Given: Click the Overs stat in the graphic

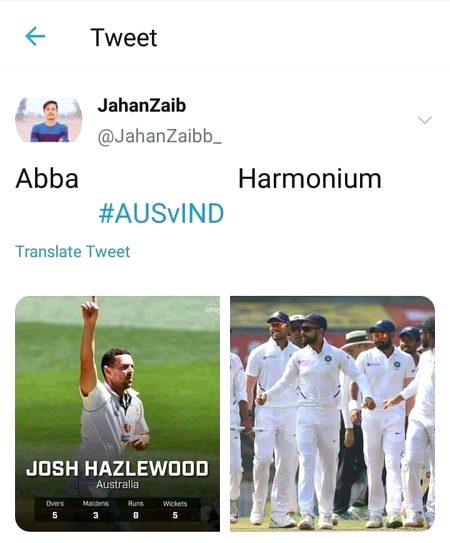Looking at the screenshot, I should 55,509.
